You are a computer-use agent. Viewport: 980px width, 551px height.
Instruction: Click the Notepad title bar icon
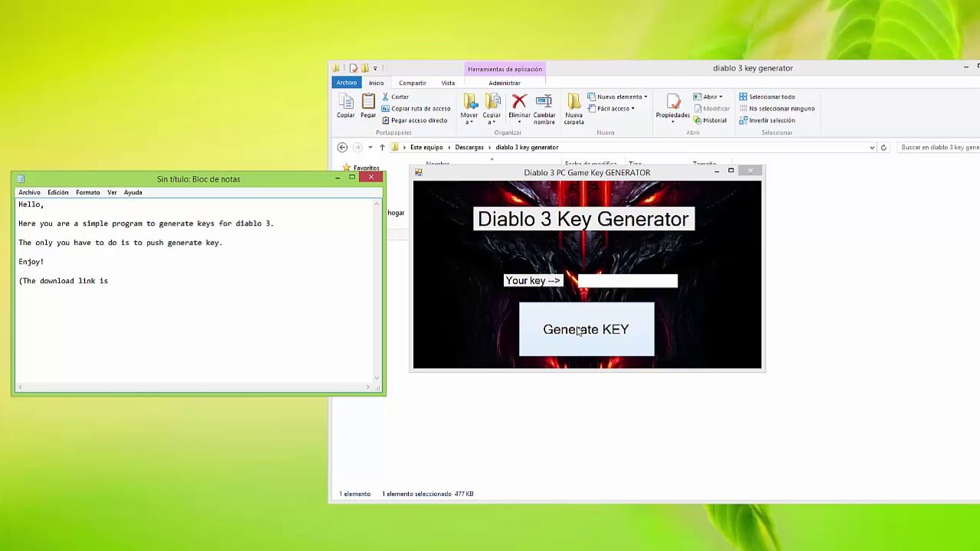[21, 179]
